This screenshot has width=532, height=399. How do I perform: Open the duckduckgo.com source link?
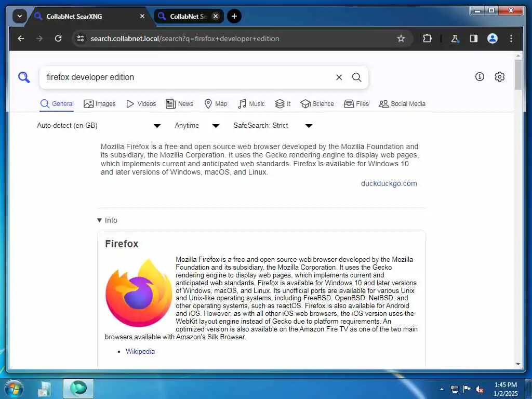point(389,183)
